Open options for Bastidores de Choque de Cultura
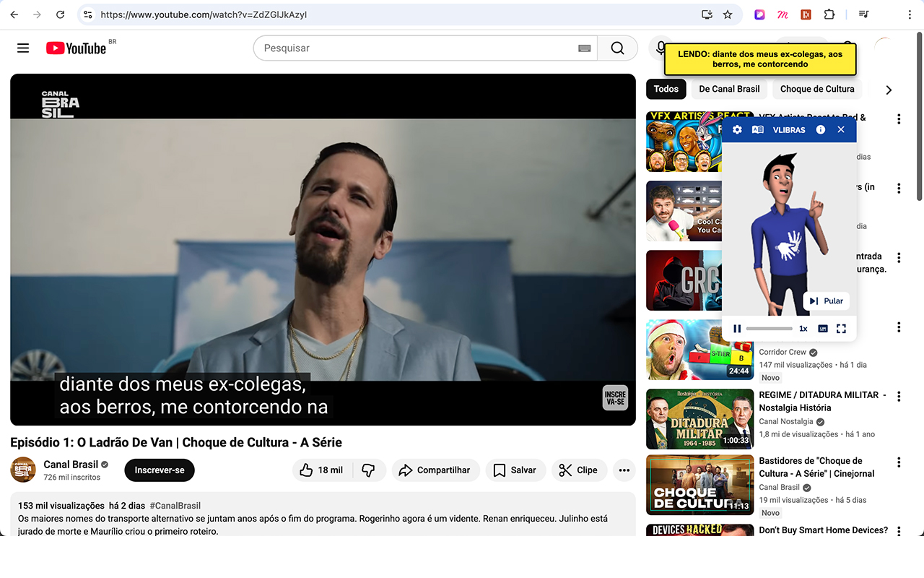Viewport: 924px width, 578px height. tap(899, 462)
